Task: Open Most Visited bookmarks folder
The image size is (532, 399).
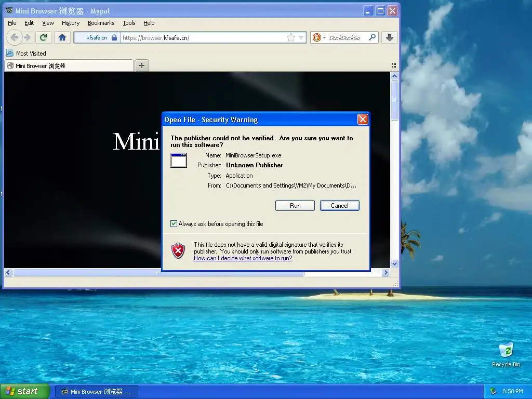Action: tap(26, 54)
